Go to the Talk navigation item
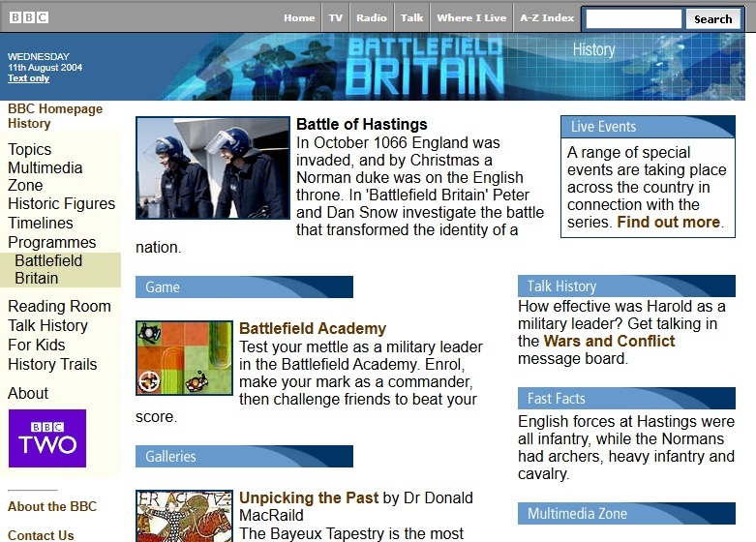756x542 pixels. pyautogui.click(x=411, y=17)
